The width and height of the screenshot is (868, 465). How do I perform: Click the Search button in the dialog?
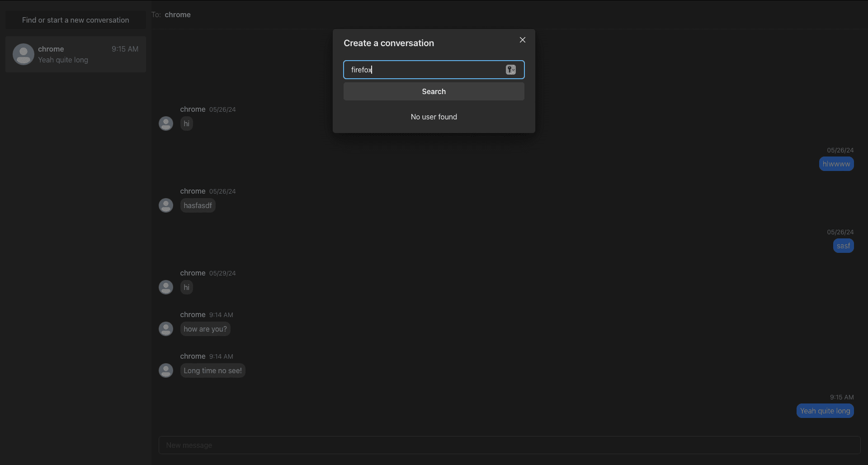[x=434, y=91]
